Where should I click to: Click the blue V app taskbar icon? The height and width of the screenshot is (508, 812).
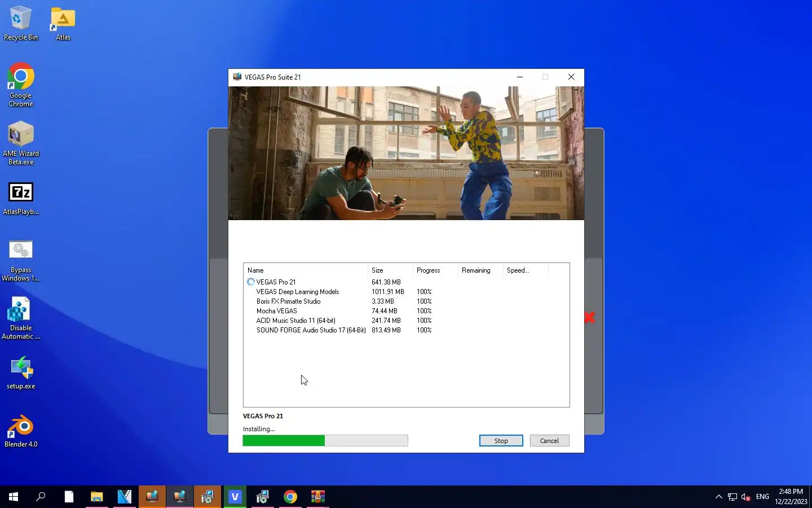click(x=235, y=497)
